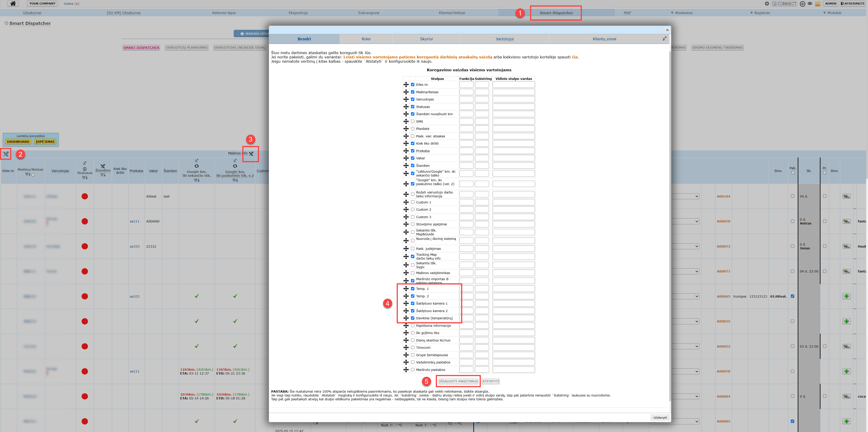Refresh Google km. iki paskutinio tšk. v.2 column
868x432 pixels.
click(235, 166)
